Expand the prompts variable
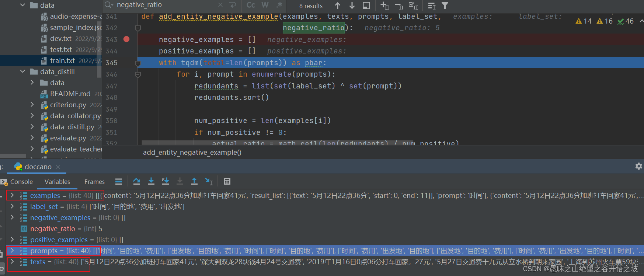Screen dimensions: 644x276 tap(12, 251)
